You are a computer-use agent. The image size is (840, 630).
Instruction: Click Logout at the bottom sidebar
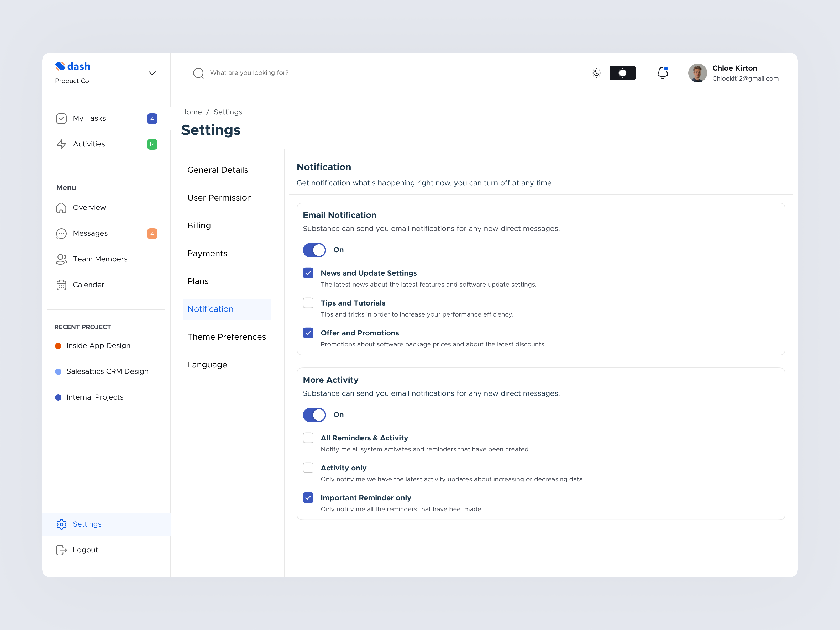click(85, 549)
